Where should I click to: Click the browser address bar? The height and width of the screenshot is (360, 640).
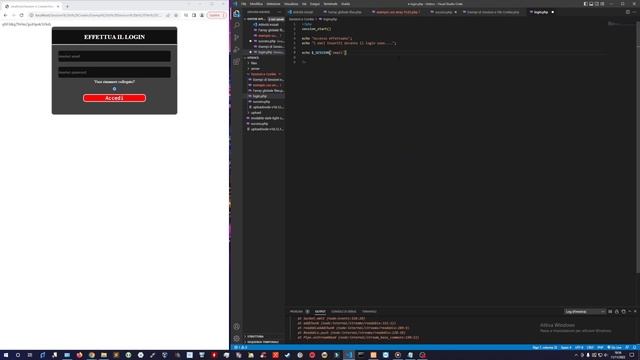pyautogui.click(x=98, y=15)
